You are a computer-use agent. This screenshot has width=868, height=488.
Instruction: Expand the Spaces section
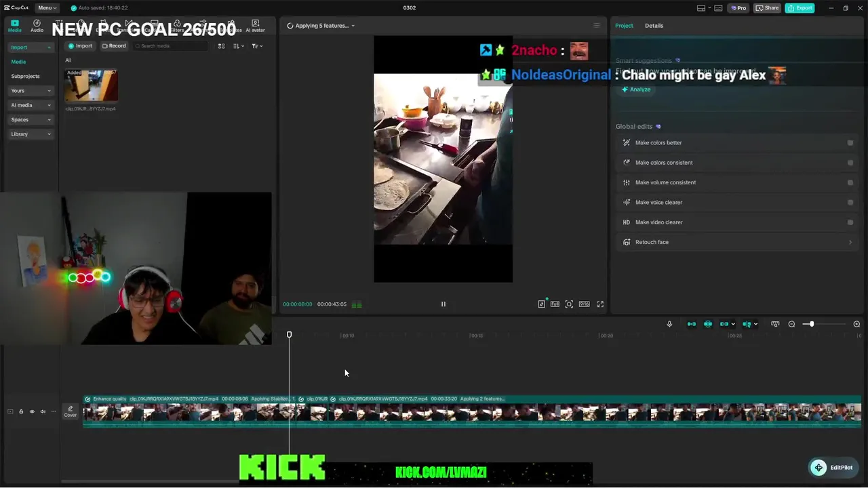tap(31, 119)
